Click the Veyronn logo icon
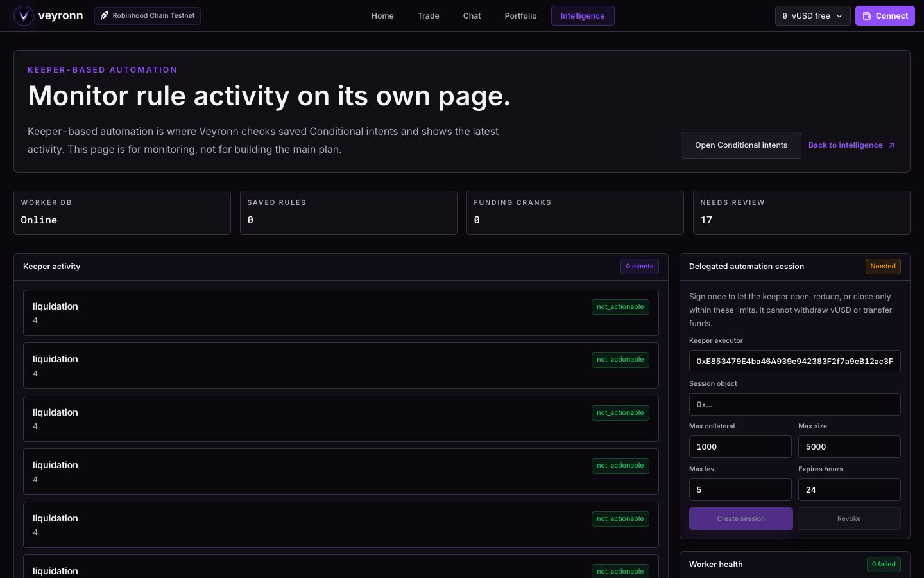The image size is (924, 578). pyautogui.click(x=24, y=15)
